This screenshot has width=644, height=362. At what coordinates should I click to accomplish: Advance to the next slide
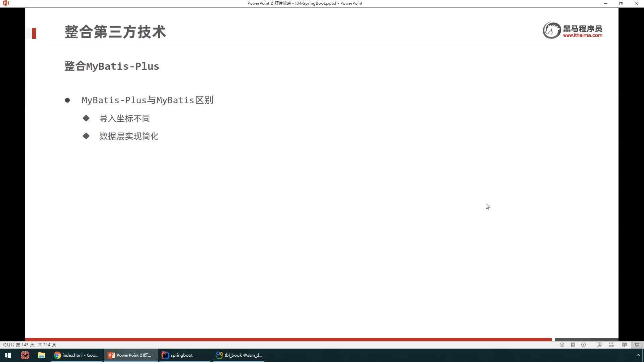tap(584, 345)
